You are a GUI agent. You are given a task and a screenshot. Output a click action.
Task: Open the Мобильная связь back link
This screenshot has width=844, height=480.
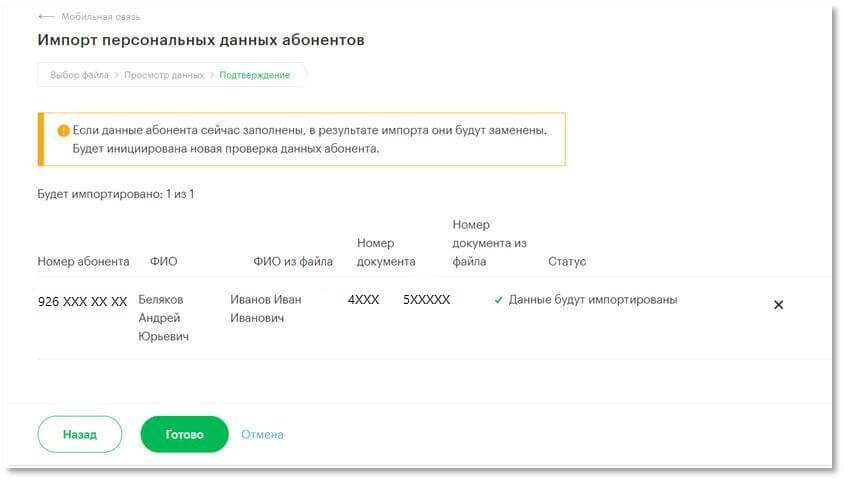coord(101,17)
